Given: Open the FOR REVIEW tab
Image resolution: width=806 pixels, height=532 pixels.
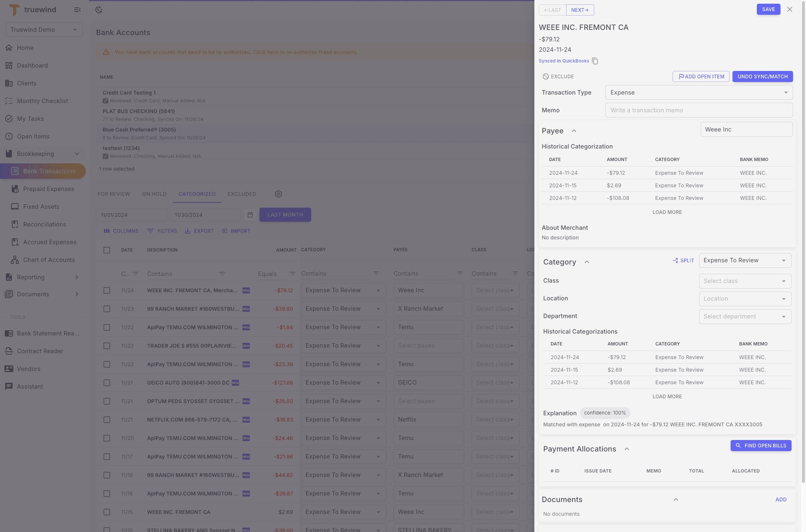Looking at the screenshot, I should pyautogui.click(x=114, y=194).
